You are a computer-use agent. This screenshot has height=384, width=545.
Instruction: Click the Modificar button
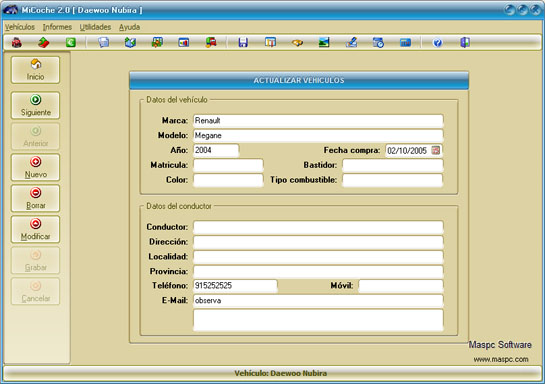35,229
